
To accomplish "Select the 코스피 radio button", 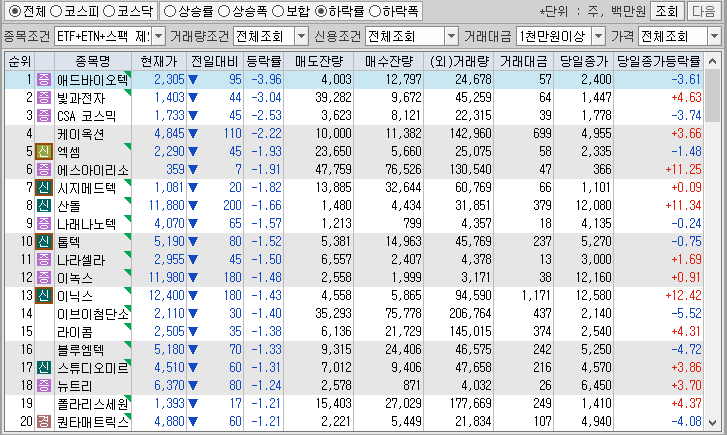I will [56, 11].
